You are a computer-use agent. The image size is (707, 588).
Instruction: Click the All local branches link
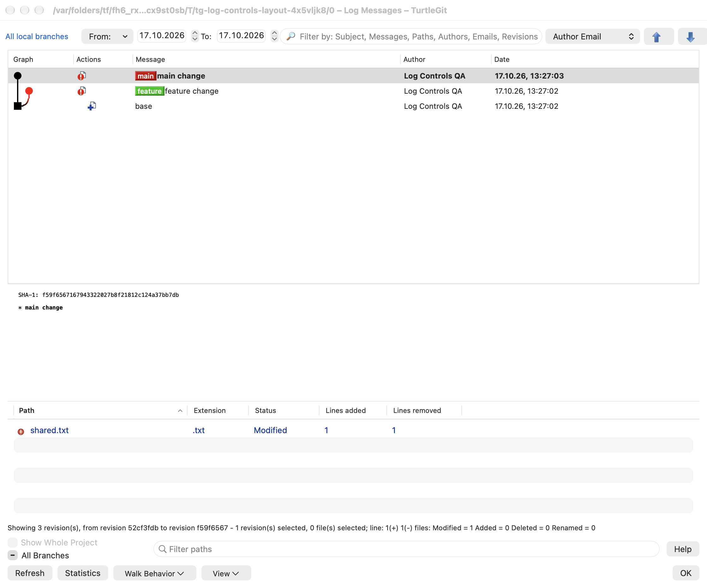pyautogui.click(x=37, y=36)
